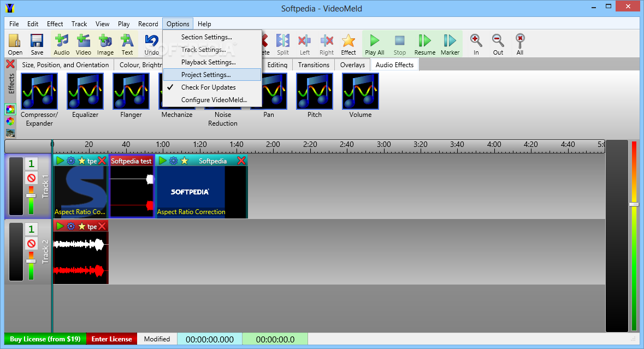Mute Track 1 with the red prohibition button
The height and width of the screenshot is (349, 644).
click(31, 178)
